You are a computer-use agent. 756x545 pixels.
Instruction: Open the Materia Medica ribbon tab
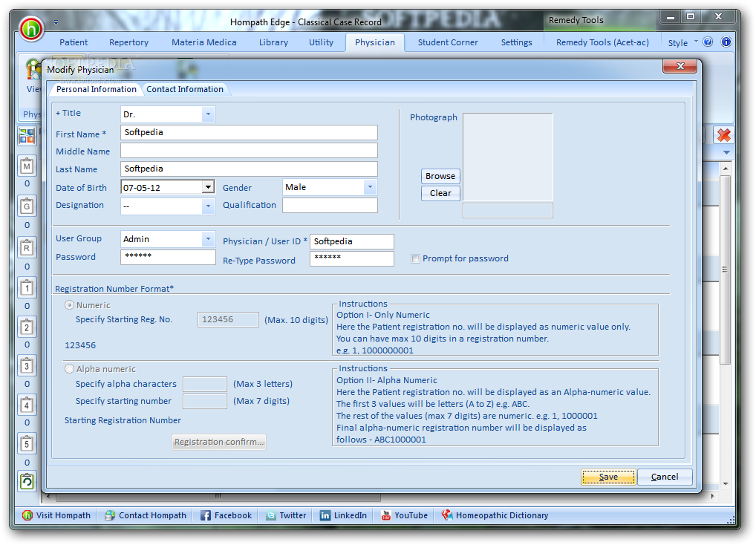pos(204,42)
